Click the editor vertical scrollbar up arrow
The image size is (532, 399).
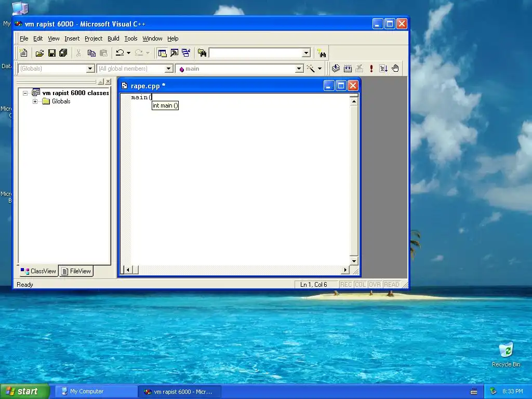354,101
